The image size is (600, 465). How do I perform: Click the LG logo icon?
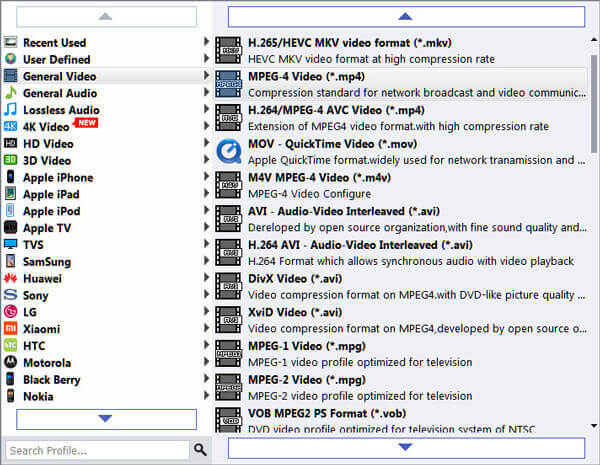click(11, 312)
